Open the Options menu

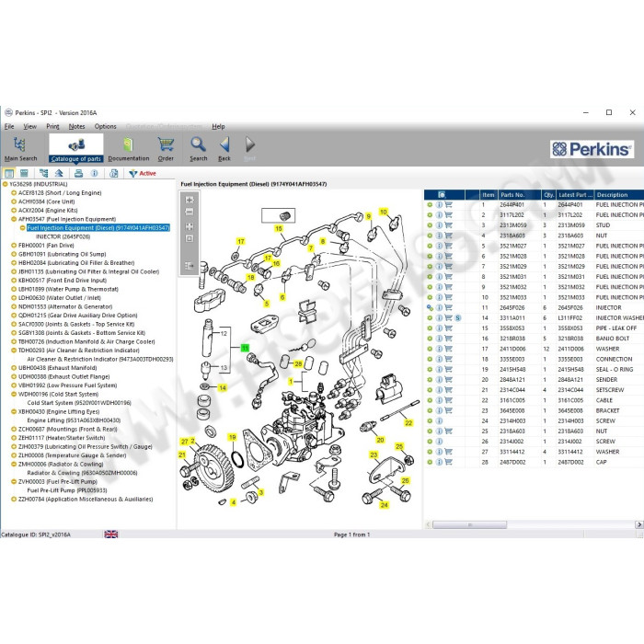coord(106,127)
